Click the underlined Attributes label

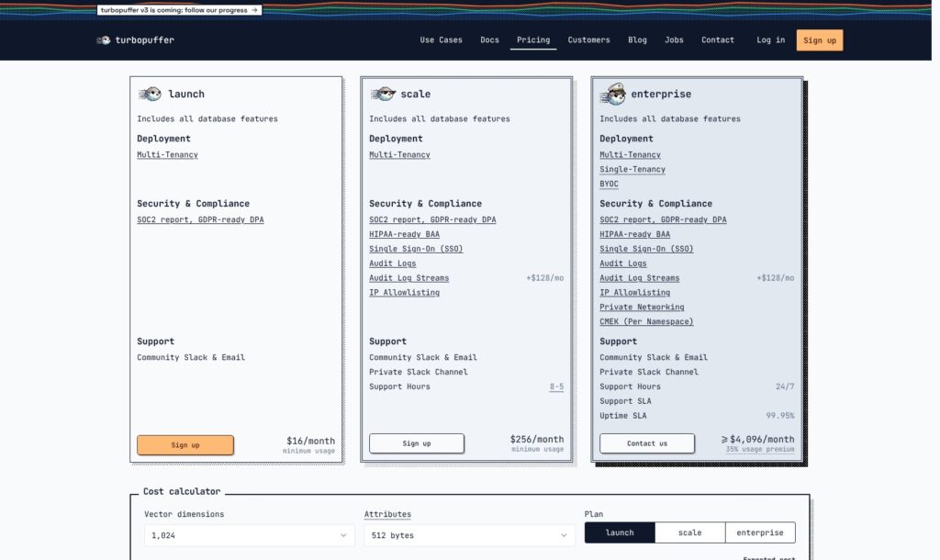[387, 514]
